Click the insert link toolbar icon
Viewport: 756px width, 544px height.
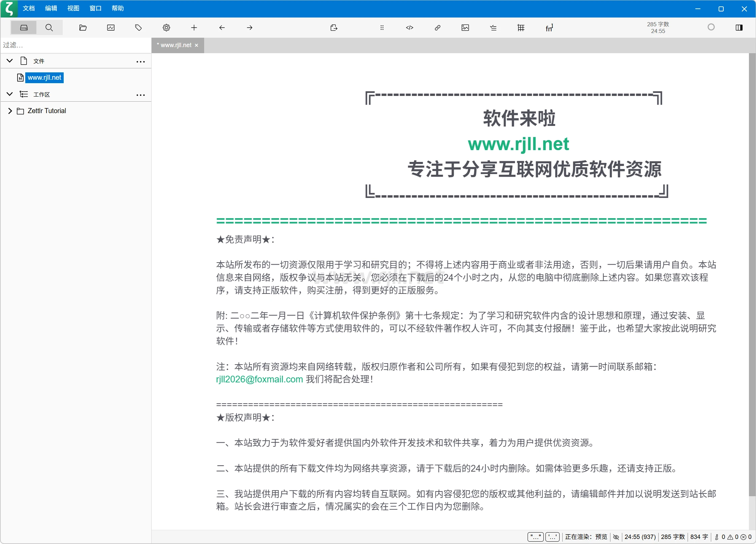click(437, 28)
